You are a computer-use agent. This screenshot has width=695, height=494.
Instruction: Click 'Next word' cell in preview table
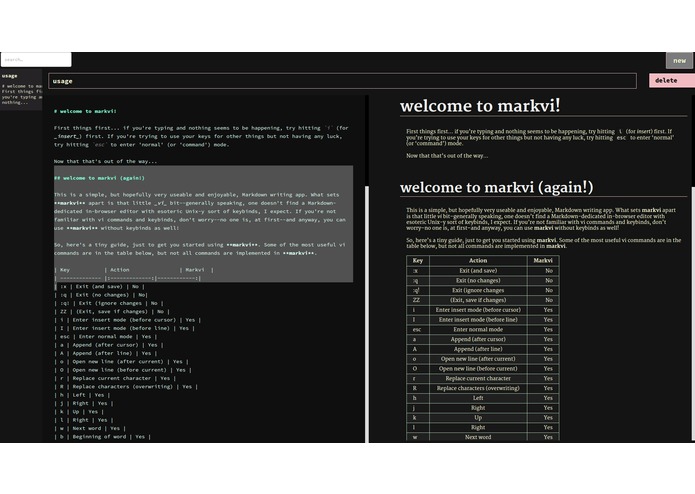478,437
